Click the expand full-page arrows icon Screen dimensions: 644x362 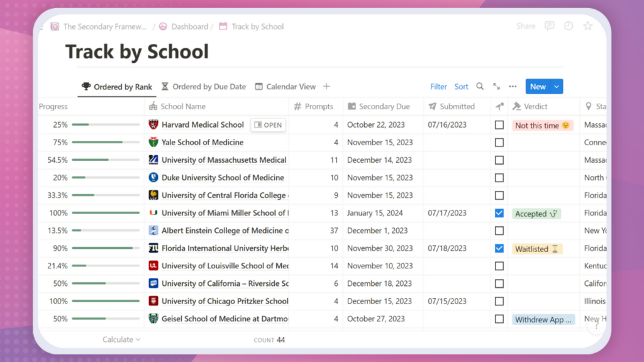tap(496, 87)
